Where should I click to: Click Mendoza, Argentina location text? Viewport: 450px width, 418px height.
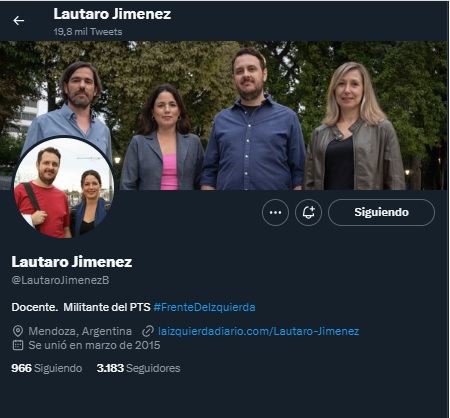point(80,331)
